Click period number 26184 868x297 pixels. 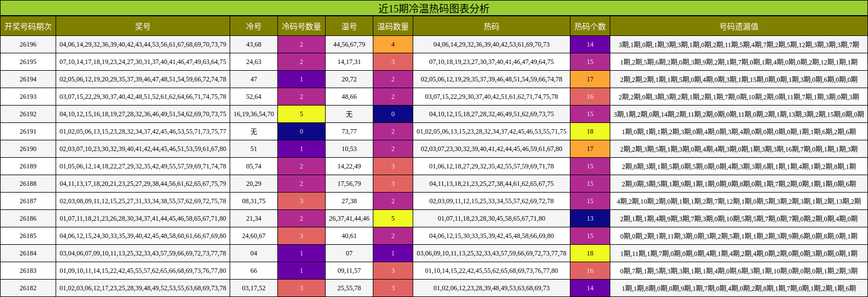pyautogui.click(x=28, y=253)
